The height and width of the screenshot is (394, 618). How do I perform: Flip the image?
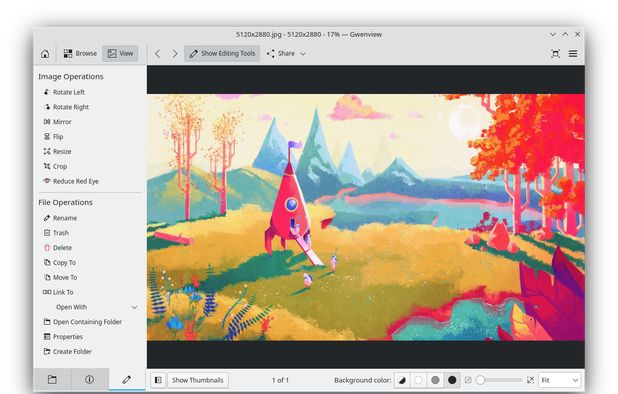point(53,137)
